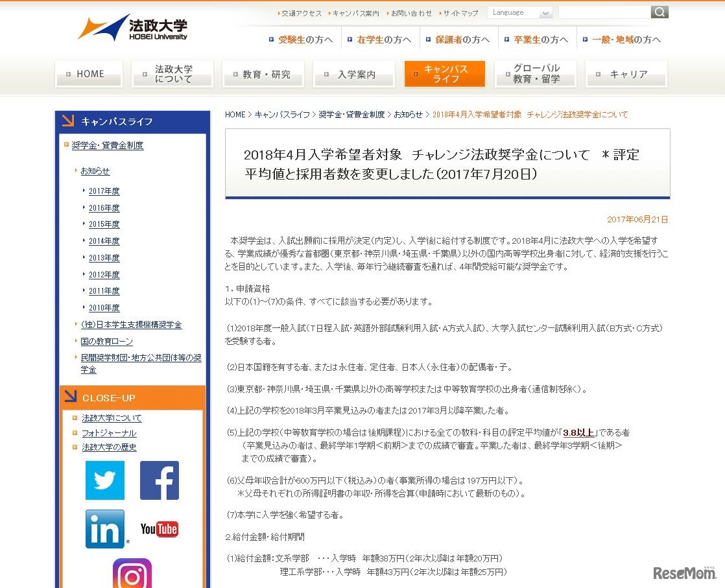Open the YouTube icon link

(160, 529)
